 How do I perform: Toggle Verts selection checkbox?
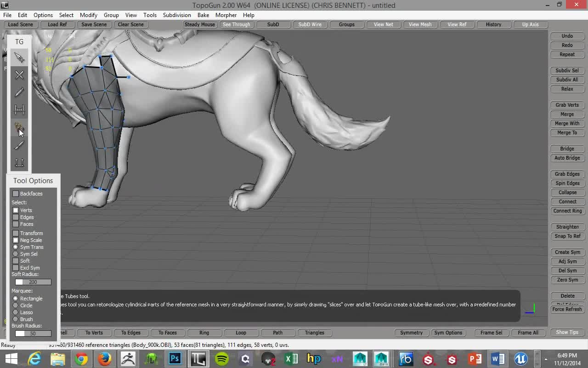[16, 210]
